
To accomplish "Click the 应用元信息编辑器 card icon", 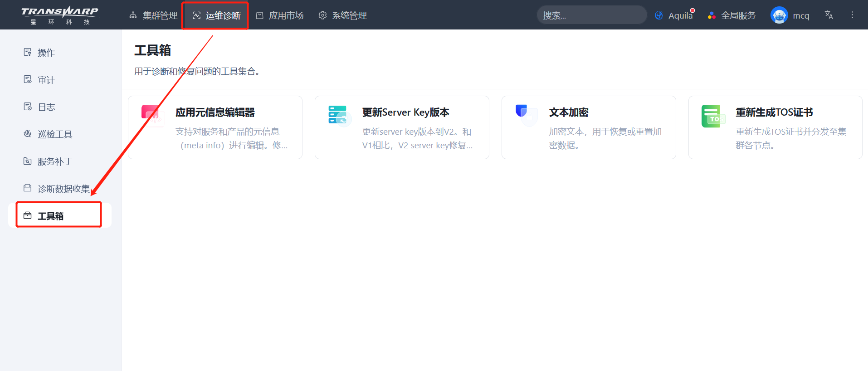I will click(x=152, y=116).
